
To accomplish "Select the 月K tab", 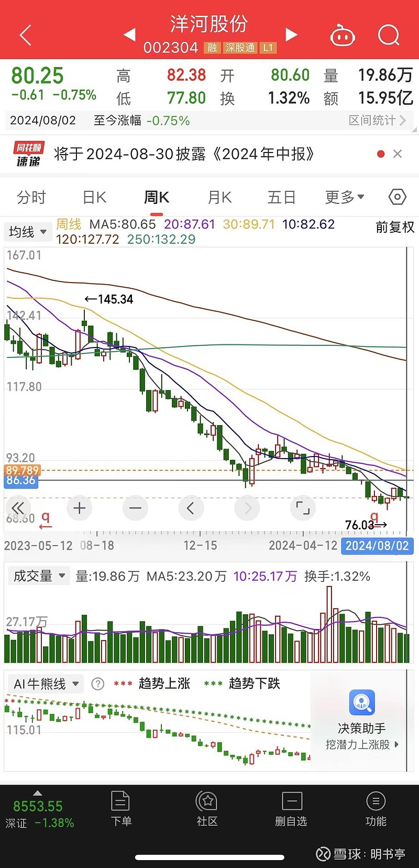I will (x=219, y=197).
